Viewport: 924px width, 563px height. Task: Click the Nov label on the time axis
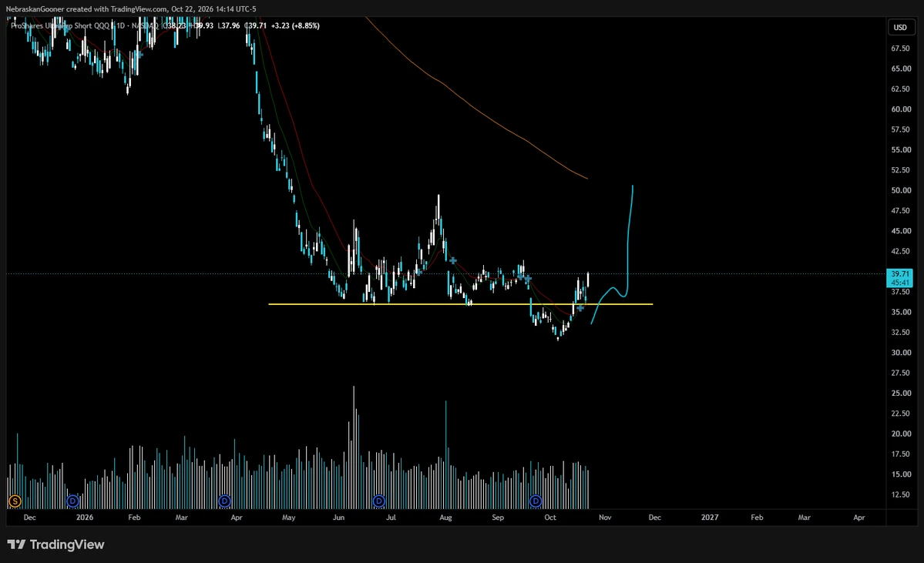[x=605, y=518]
